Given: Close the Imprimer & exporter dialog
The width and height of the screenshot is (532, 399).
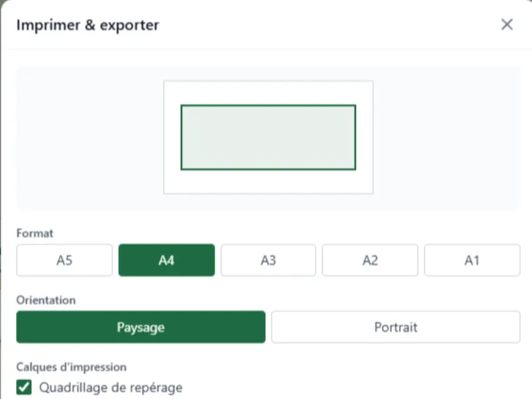Looking at the screenshot, I should [x=507, y=24].
